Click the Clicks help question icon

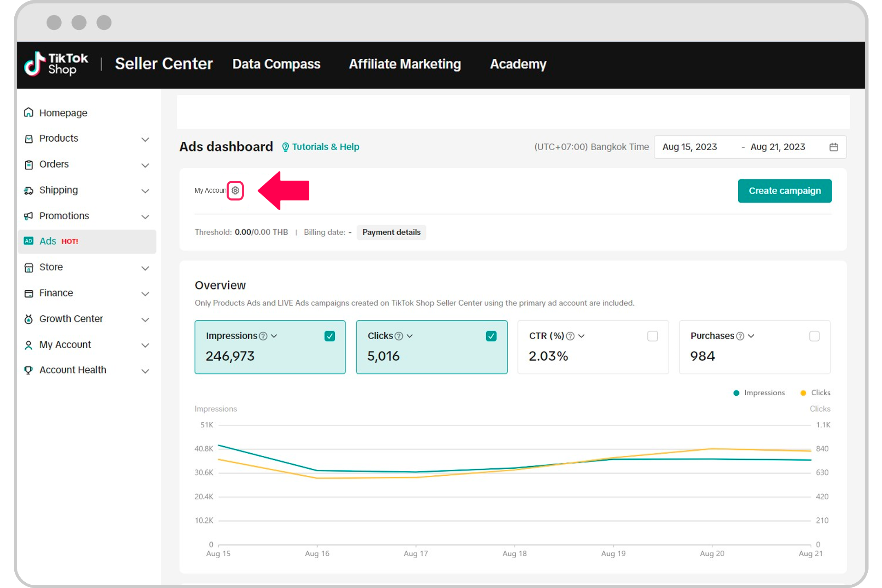click(x=399, y=336)
